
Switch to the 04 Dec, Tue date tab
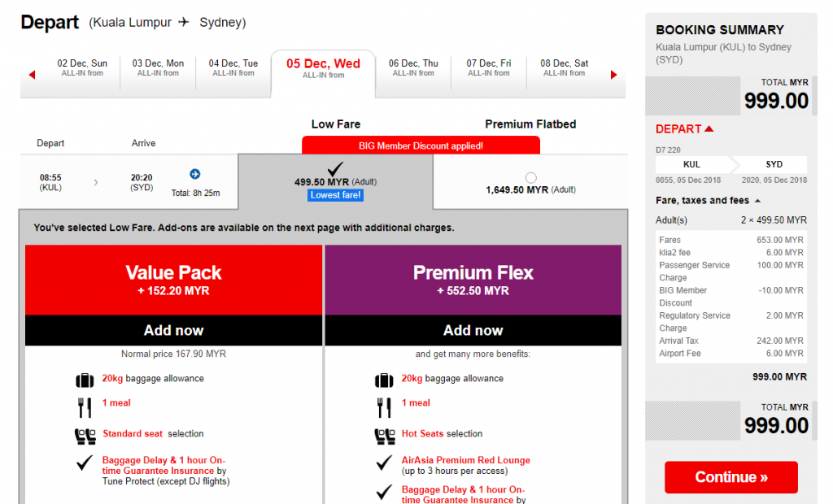pos(233,68)
